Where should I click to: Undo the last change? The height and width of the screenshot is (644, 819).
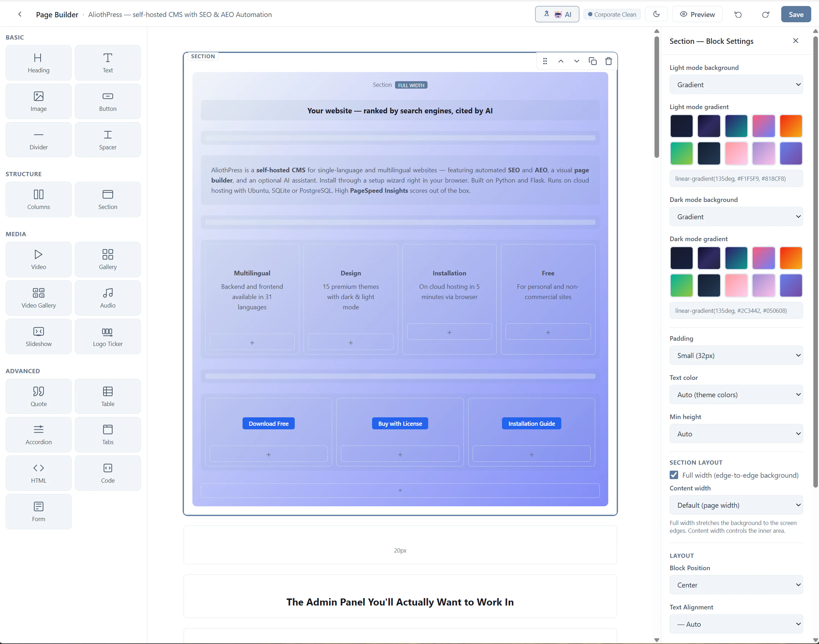click(x=737, y=14)
